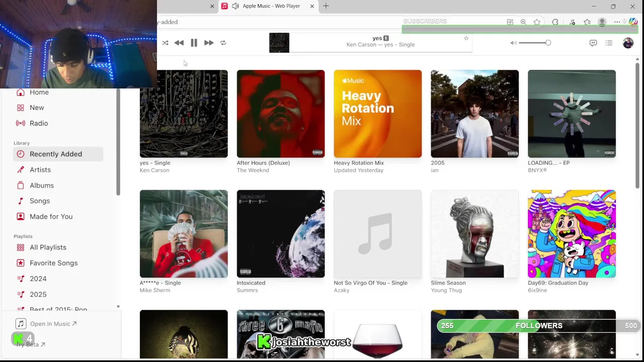644x362 pixels.
Task: Open browser zoom magnifier icon
Action: pyautogui.click(x=523, y=22)
